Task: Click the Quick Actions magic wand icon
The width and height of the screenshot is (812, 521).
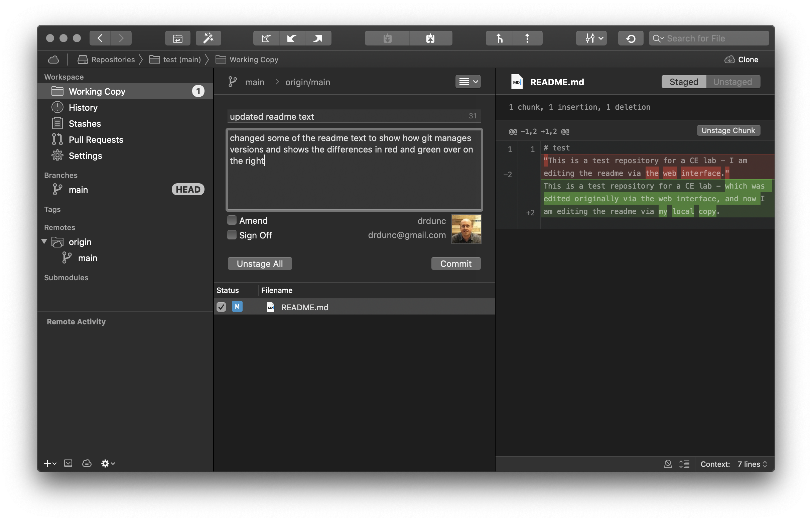Action: pos(208,38)
